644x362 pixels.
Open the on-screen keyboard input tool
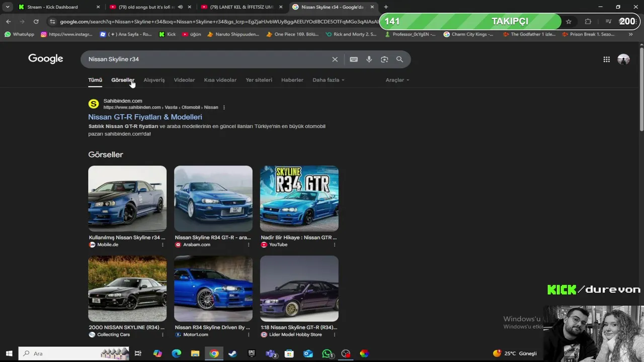(x=354, y=59)
